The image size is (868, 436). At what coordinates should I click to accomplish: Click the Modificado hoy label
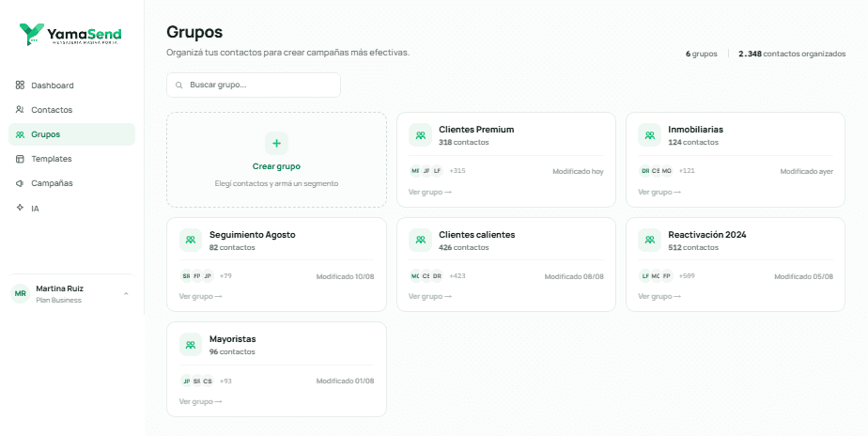pos(578,172)
